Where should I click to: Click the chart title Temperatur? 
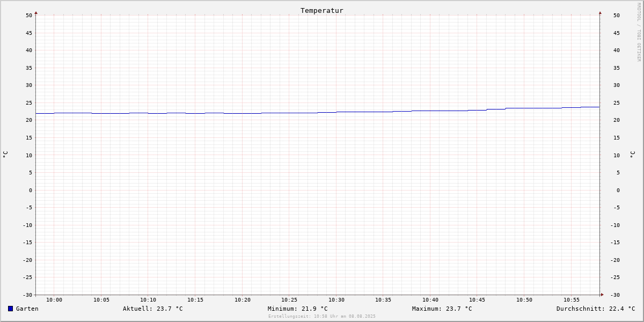(x=322, y=10)
